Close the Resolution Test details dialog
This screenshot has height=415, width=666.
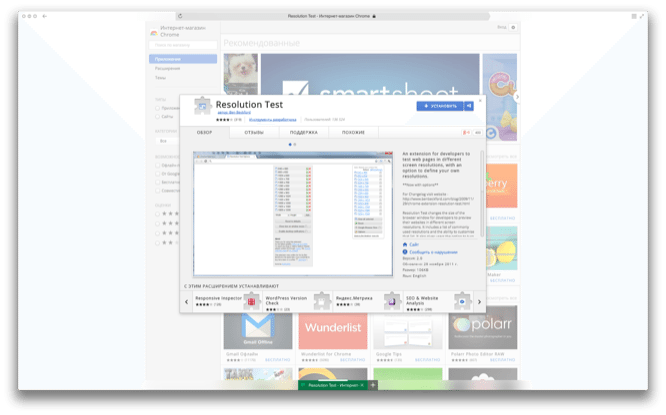(x=480, y=101)
